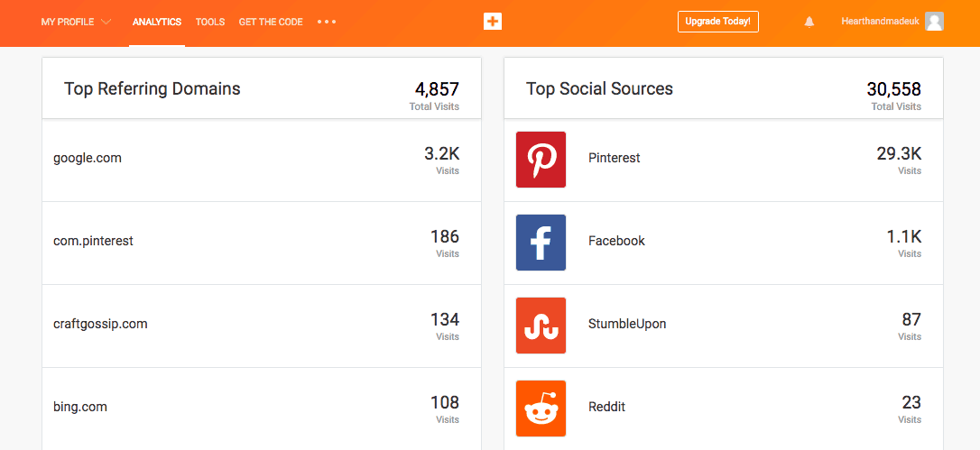
Task: Switch to the Analytics tab
Action: [x=157, y=22]
